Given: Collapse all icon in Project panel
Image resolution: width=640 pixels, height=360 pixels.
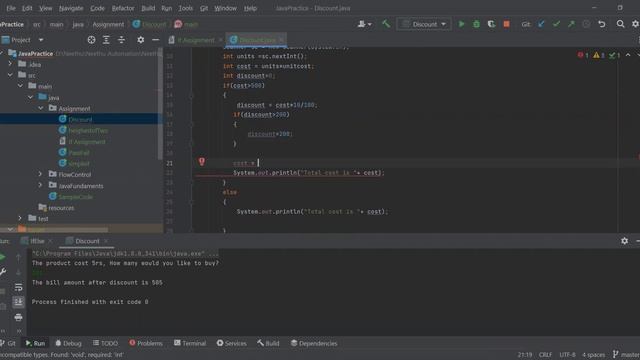Looking at the screenshot, I should pyautogui.click(x=121, y=40).
